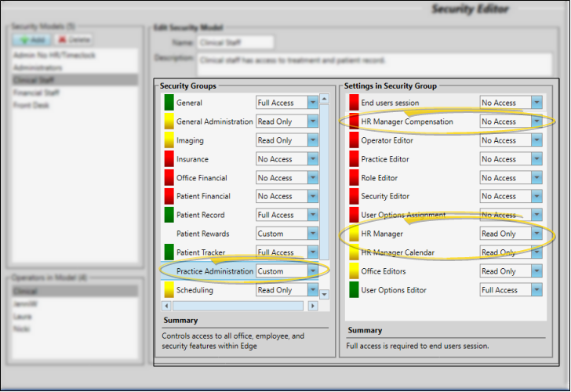Expand the HR Manager access dropdown

tap(536, 234)
